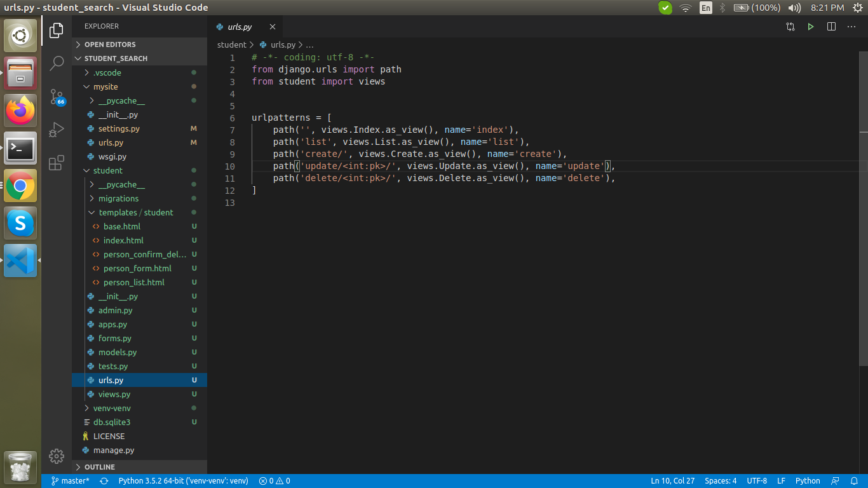Open Skype from the dock
Image resolution: width=868 pixels, height=488 pixels.
pos(20,223)
